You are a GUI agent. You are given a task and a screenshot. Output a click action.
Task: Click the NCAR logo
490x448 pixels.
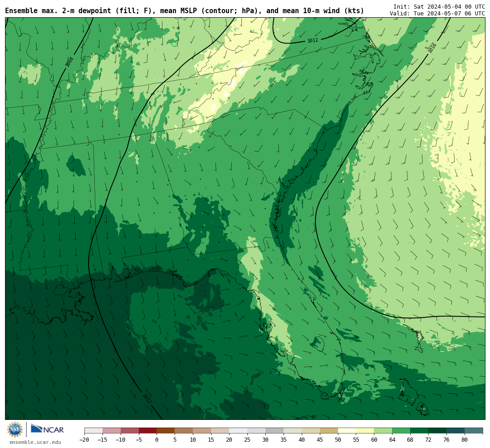pos(47,429)
